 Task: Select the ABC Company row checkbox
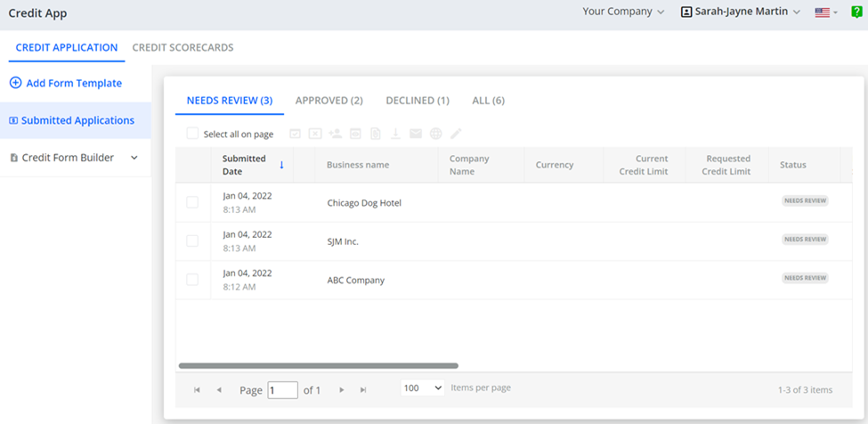pos(192,280)
